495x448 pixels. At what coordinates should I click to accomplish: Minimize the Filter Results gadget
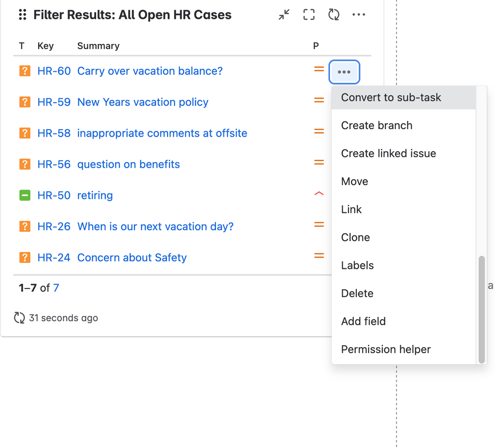284,14
